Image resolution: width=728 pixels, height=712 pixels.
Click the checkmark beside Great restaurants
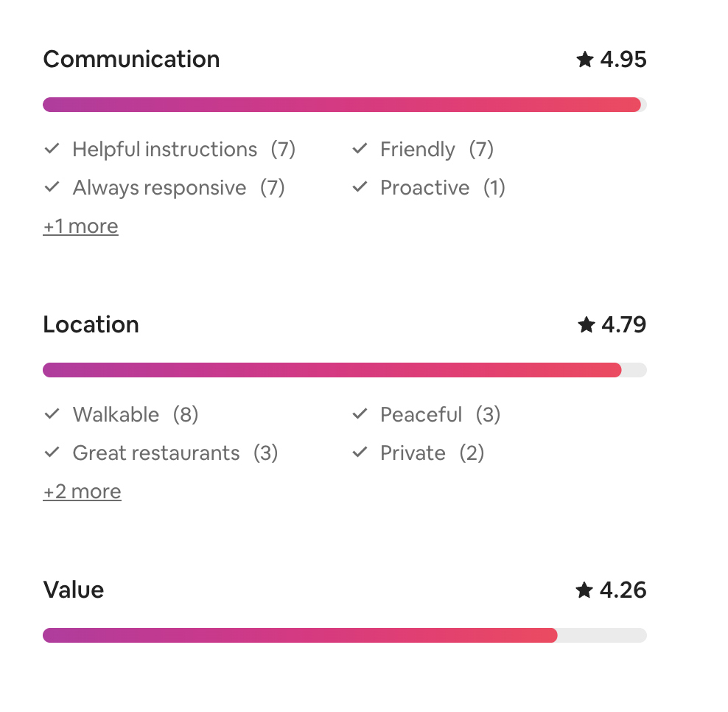(52, 453)
